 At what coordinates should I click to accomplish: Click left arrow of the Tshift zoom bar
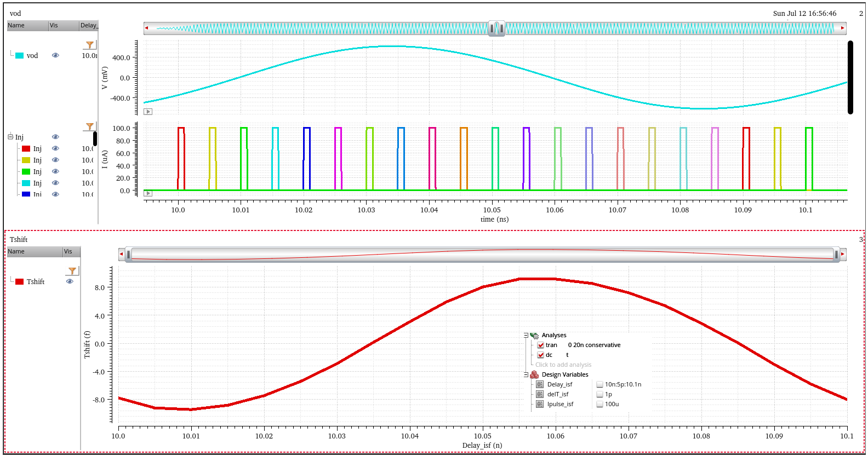(x=121, y=254)
